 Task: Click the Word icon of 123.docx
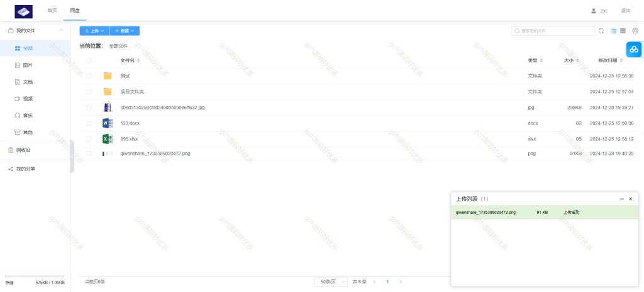coord(107,123)
